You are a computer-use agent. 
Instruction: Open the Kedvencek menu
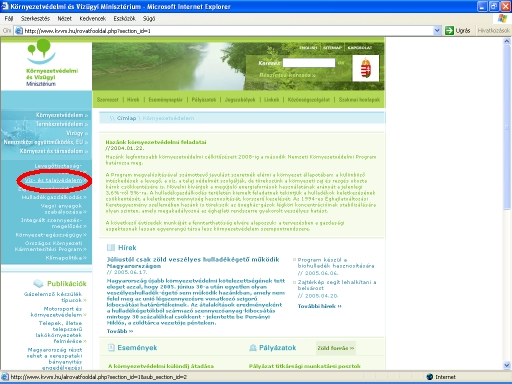[x=92, y=19]
